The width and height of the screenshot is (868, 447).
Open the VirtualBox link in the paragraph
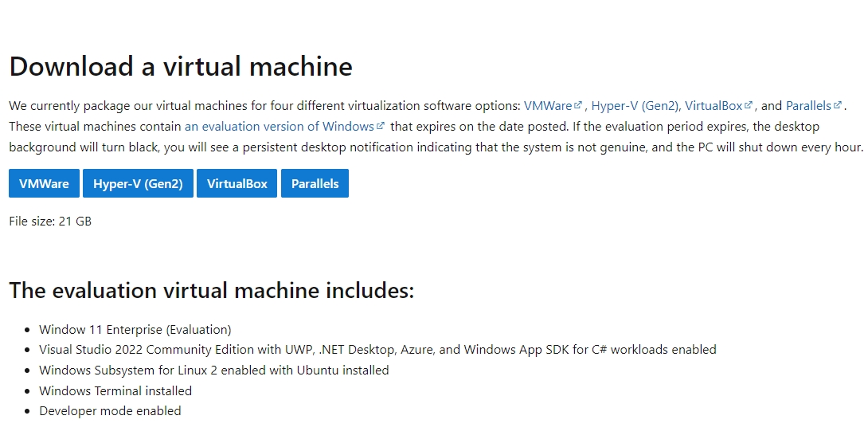[x=714, y=106]
